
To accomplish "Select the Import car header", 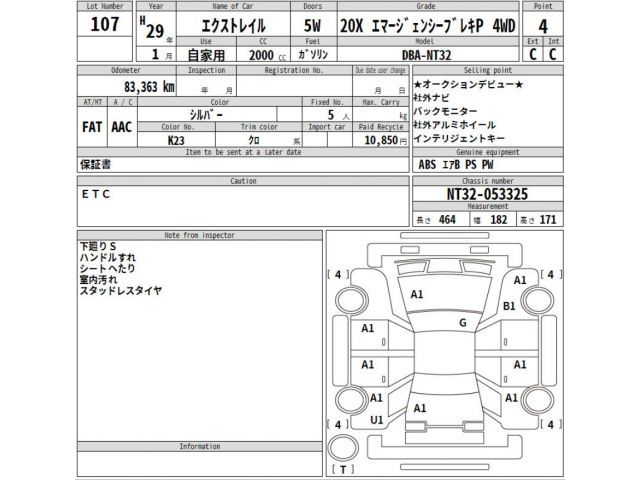I will 327,127.
